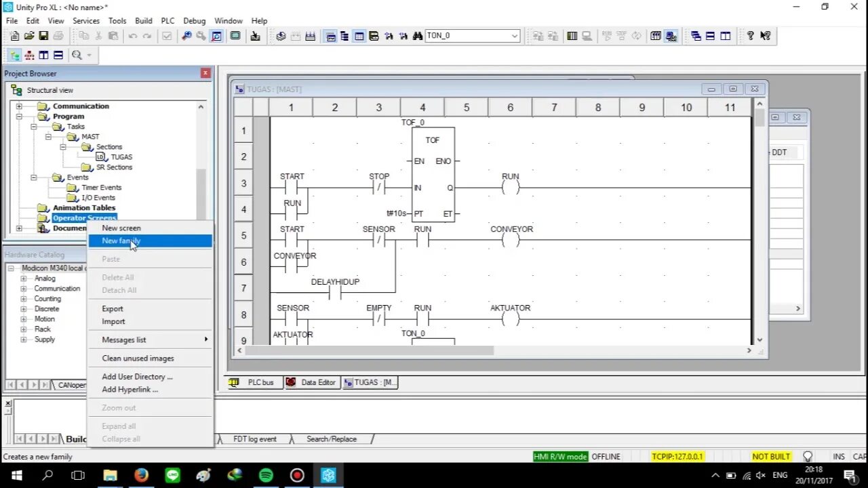Expand the Discrete hardware category
This screenshot has height=488, width=868.
[24, 309]
